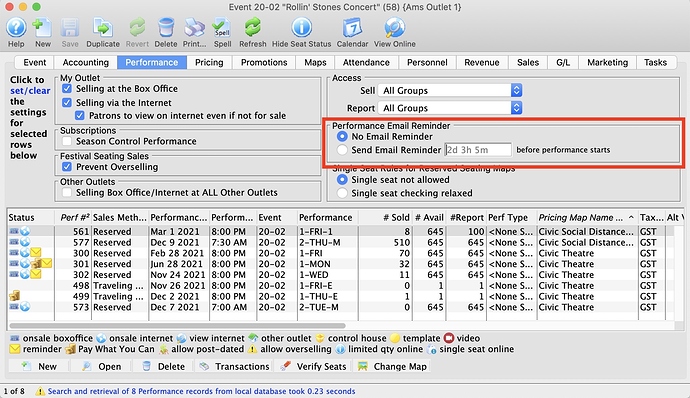Toggle Prevent Overselling checkbox
Screen dimensions: 690x398
[67, 167]
